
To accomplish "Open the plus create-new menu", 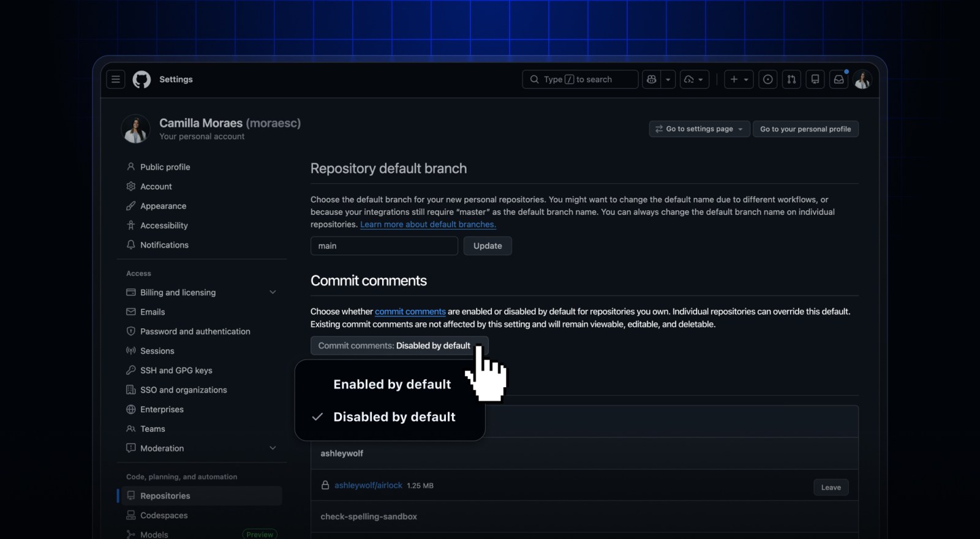I will [739, 80].
